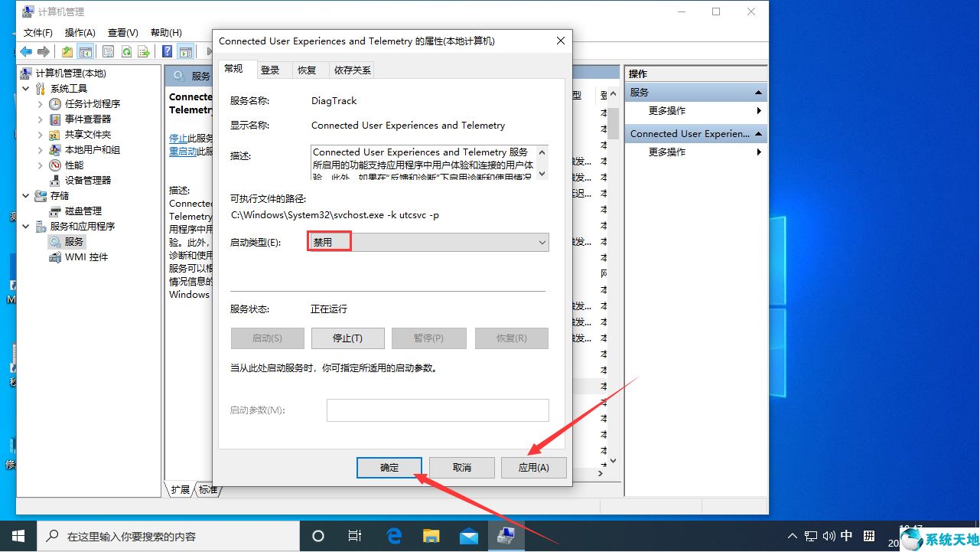Image resolution: width=980 pixels, height=552 pixels.
Task: Collapse the 存储 tree node
Action: coord(26,195)
